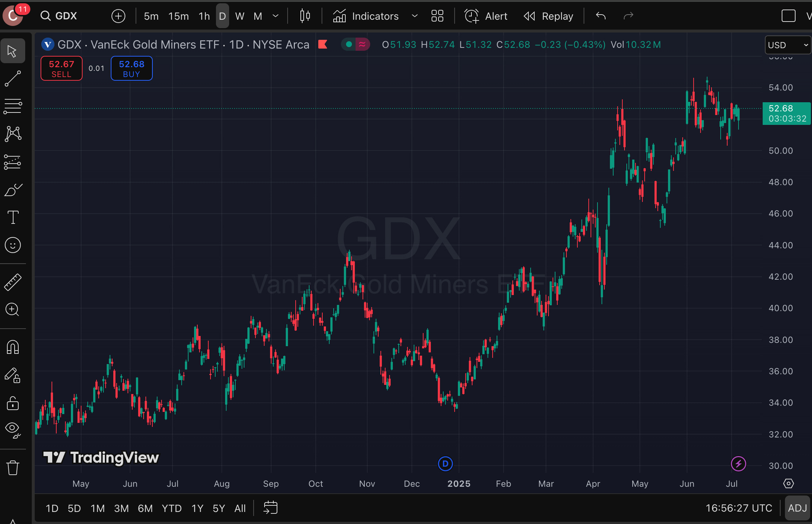Screen dimensions: 812x524
Task: Select the brush drawing tool
Action: pyautogui.click(x=13, y=190)
